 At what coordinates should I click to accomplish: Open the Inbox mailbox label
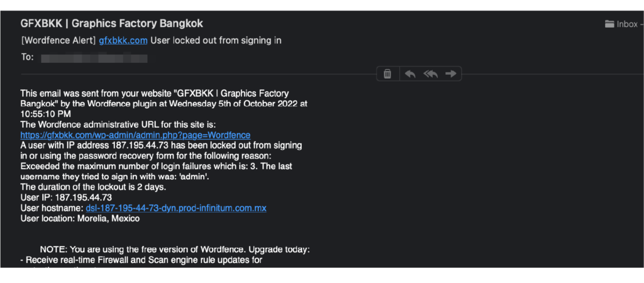(x=627, y=24)
